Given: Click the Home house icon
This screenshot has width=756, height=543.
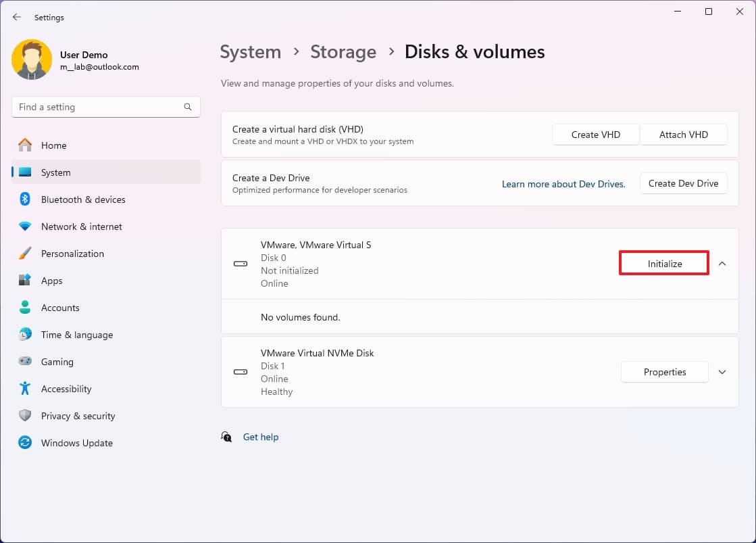Looking at the screenshot, I should click(x=25, y=145).
